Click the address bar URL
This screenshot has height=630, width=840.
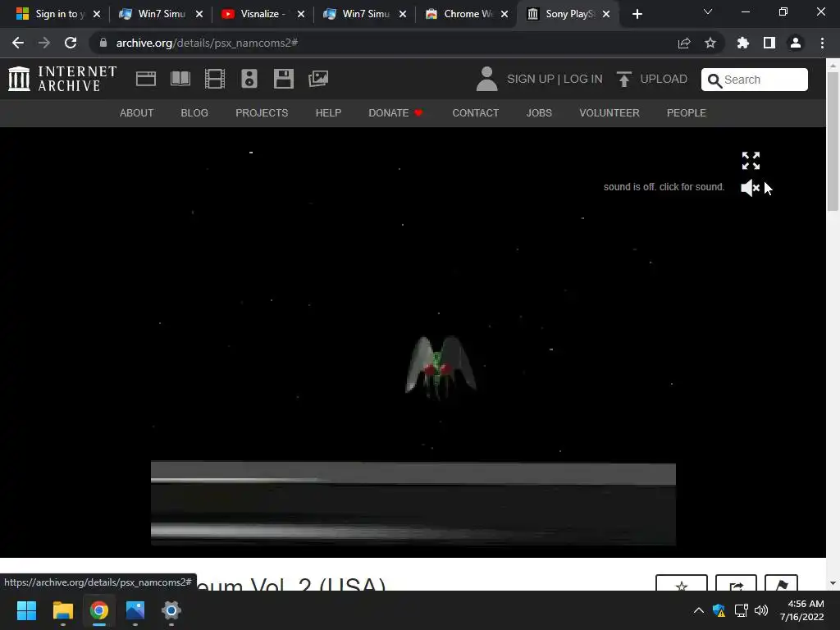207,43
